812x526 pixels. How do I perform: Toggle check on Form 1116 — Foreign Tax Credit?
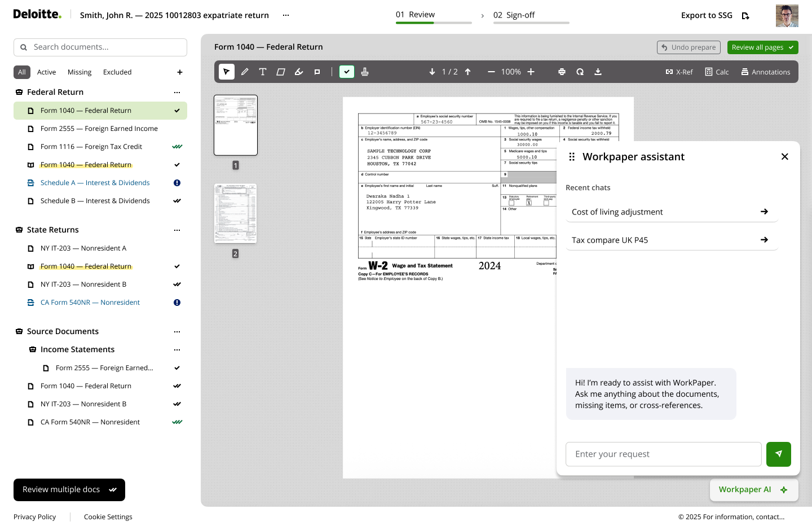177,147
